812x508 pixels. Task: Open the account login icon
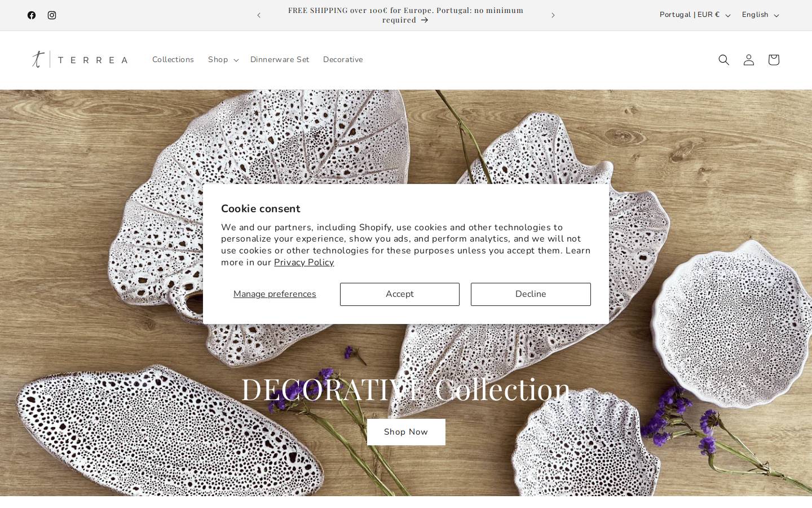coord(749,60)
